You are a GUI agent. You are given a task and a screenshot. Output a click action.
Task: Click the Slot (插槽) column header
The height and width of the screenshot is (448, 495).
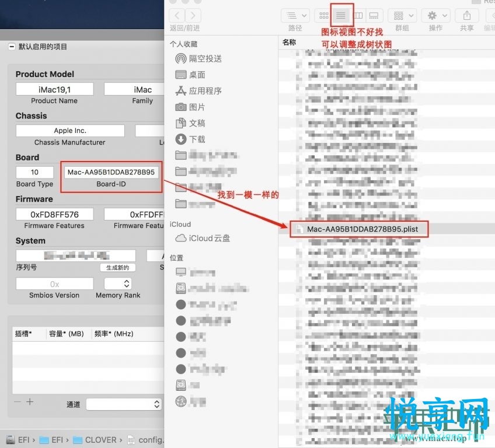tap(29, 334)
